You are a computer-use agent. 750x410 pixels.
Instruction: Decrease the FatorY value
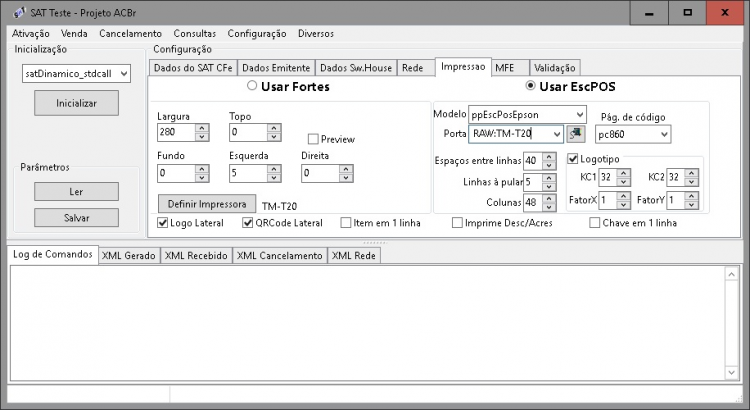(691, 204)
